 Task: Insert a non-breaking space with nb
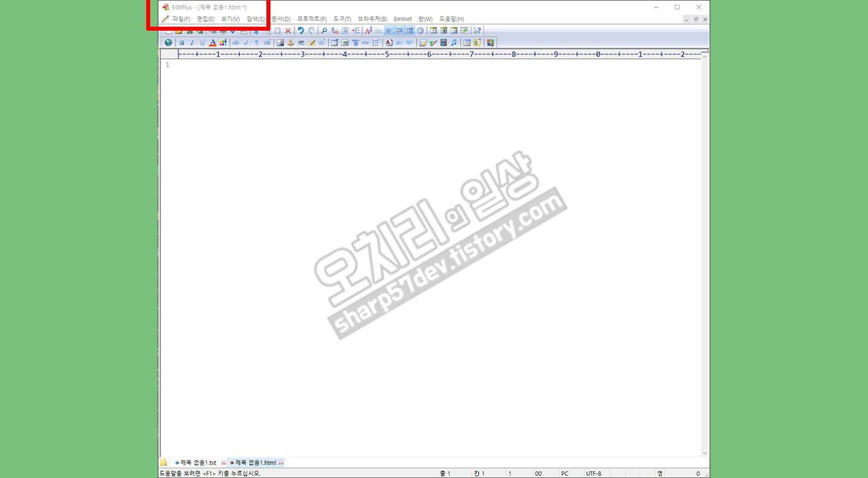click(236, 43)
